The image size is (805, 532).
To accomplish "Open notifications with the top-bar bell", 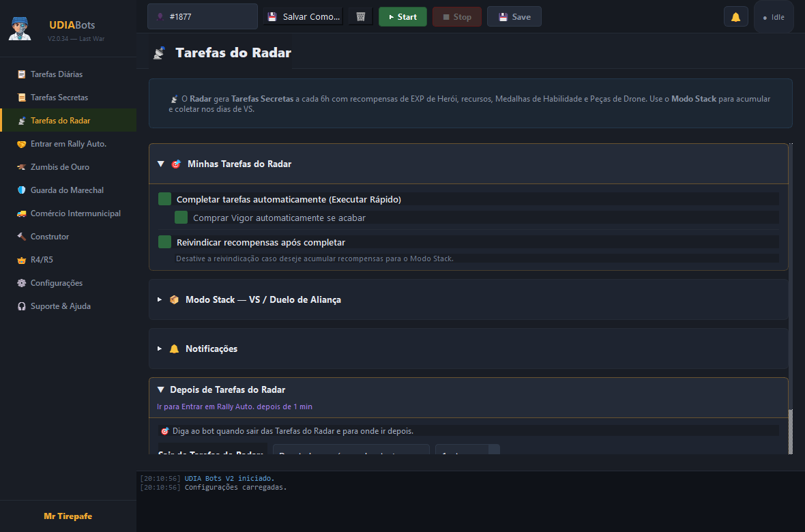I will click(735, 17).
